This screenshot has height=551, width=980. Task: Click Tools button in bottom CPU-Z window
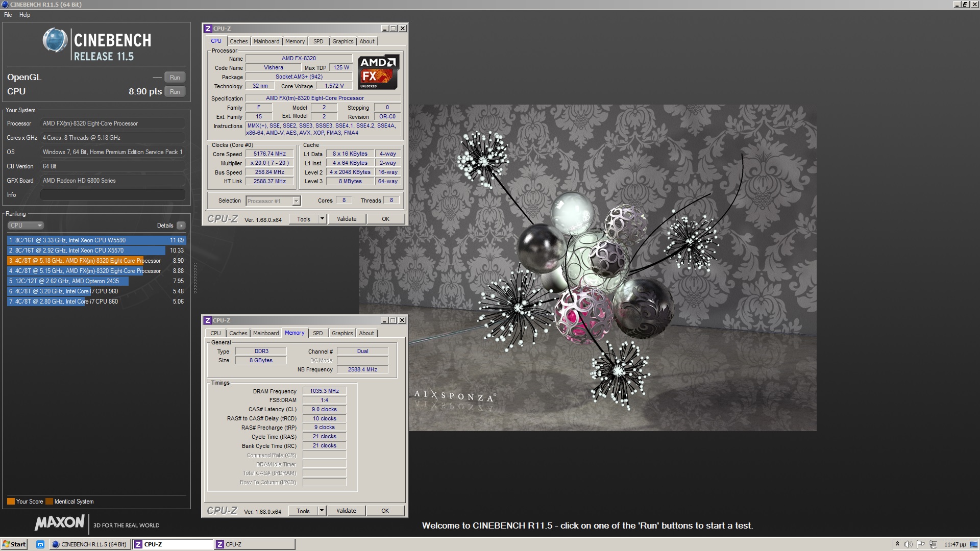click(303, 511)
